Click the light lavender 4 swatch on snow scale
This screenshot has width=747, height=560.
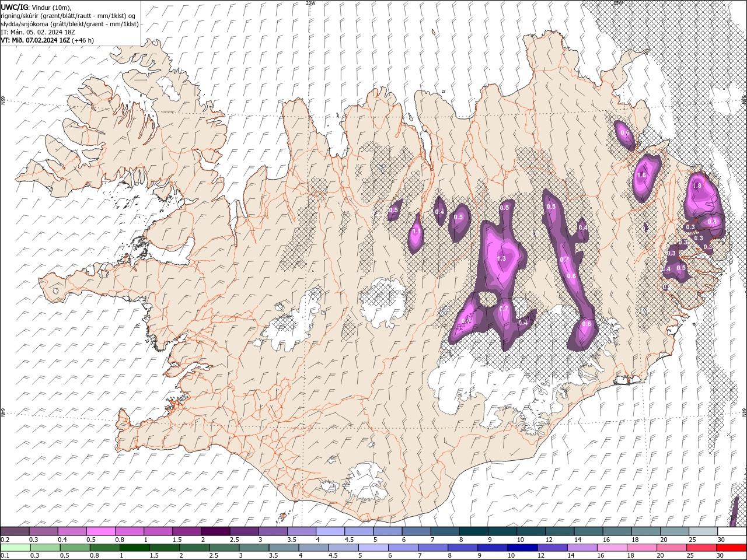(x=330, y=531)
